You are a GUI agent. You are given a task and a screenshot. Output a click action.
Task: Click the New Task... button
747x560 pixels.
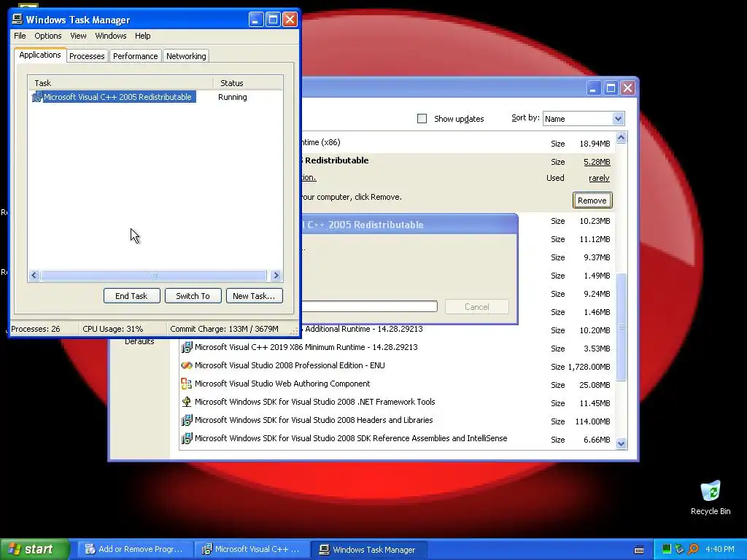tap(254, 296)
